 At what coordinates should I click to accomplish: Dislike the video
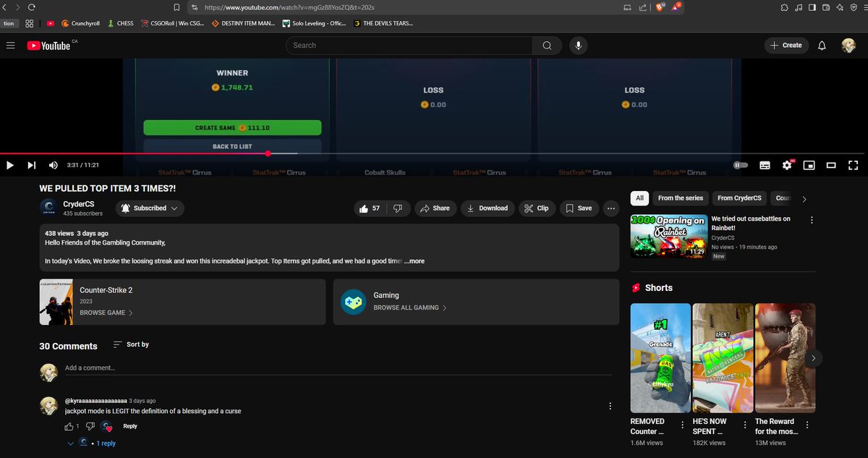point(398,208)
